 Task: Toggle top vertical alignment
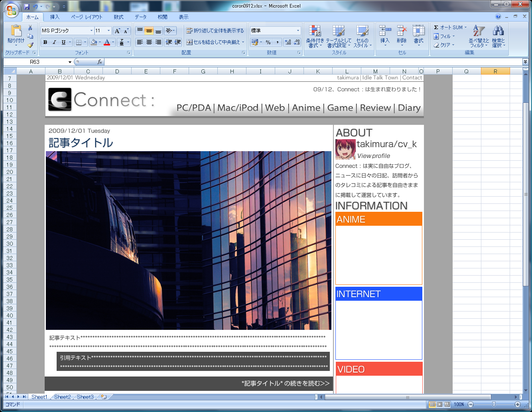pos(140,31)
